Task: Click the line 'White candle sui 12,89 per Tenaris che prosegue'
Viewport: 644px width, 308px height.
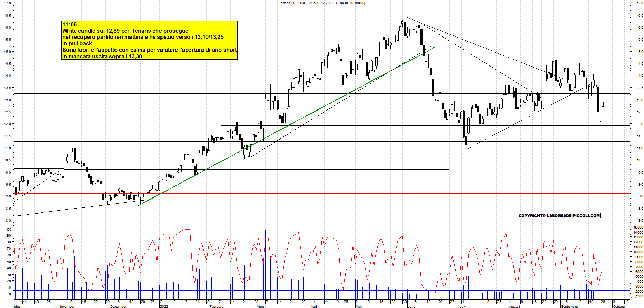Action: (125, 31)
